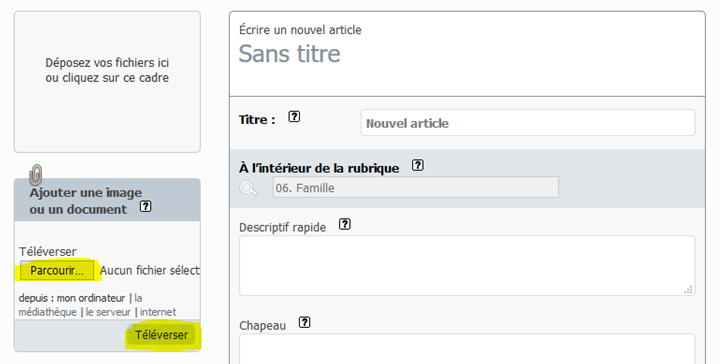This screenshot has height=364, width=726.
Task: Click the Descriptif rapide resize grip
Action: coord(688,289)
